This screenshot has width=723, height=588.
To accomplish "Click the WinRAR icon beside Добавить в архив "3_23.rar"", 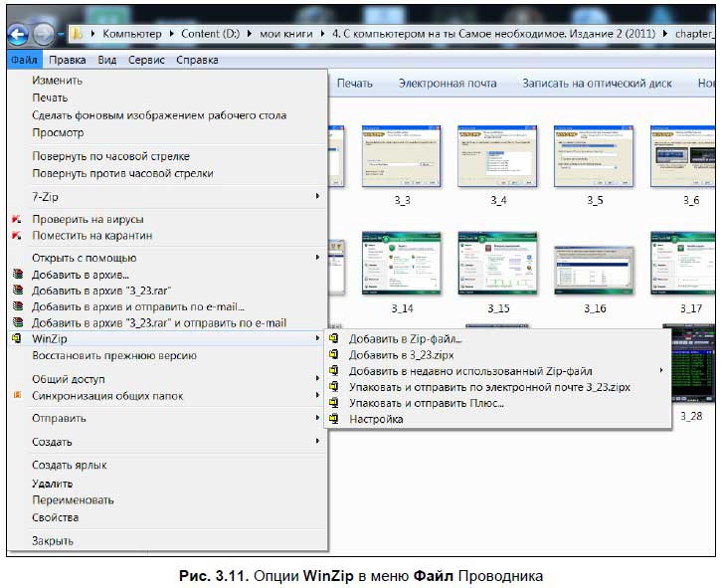I will point(18,291).
